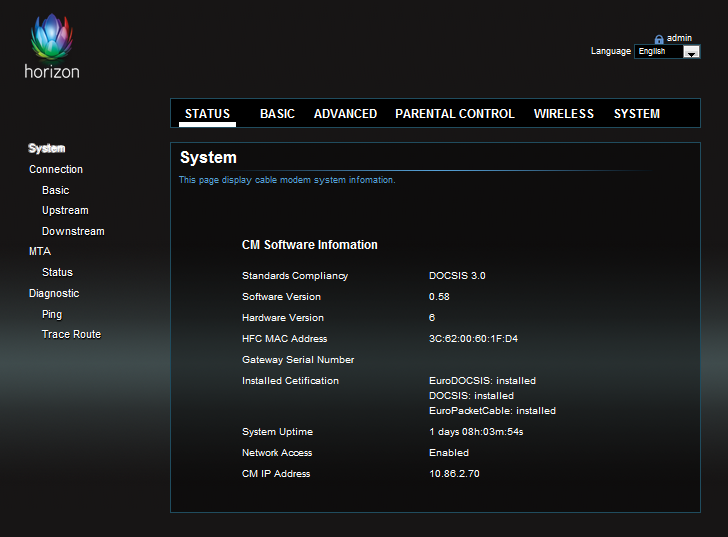The width and height of the screenshot is (728, 537).
Task: Open the ADVANCED tab
Action: [x=345, y=114]
